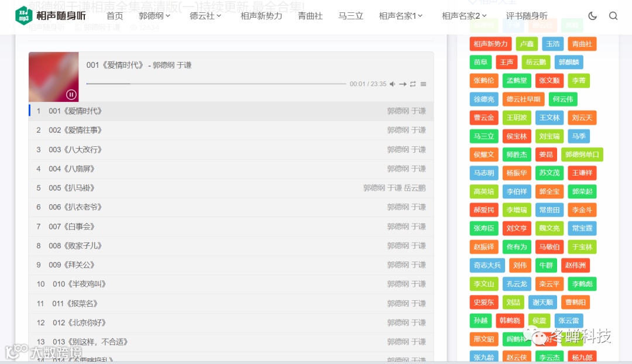Play track 010《半夜鸡叫》

(x=231, y=284)
